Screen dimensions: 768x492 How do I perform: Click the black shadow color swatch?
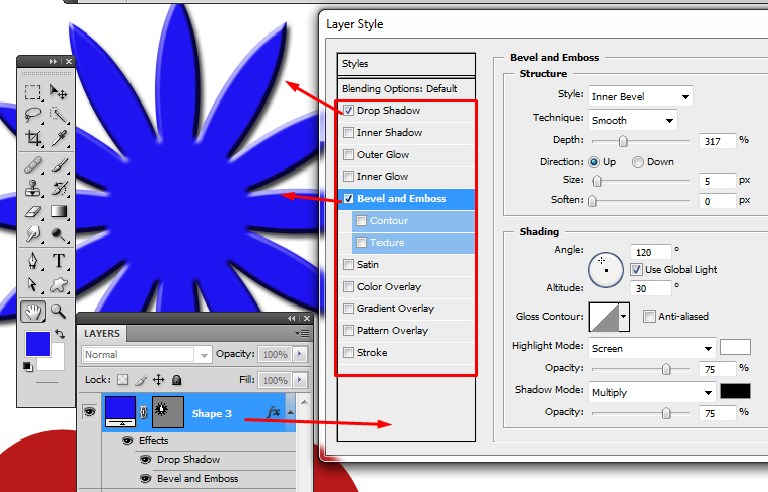(x=735, y=391)
